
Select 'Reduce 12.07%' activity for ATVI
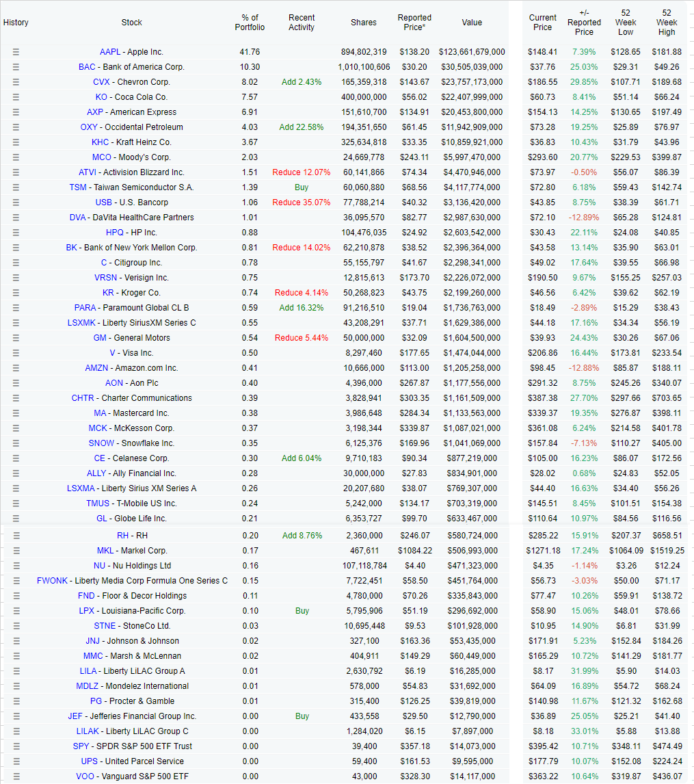[x=302, y=172]
